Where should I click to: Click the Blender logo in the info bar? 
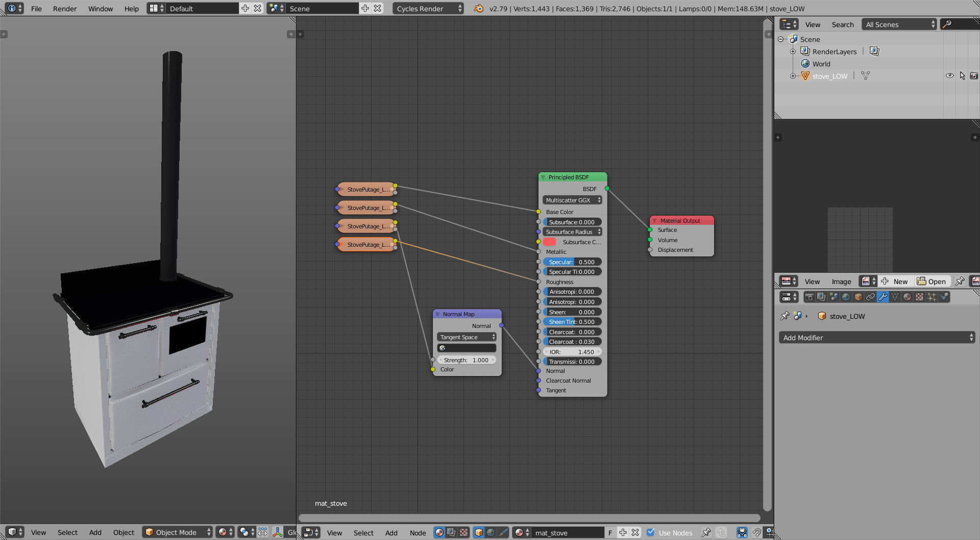point(478,9)
